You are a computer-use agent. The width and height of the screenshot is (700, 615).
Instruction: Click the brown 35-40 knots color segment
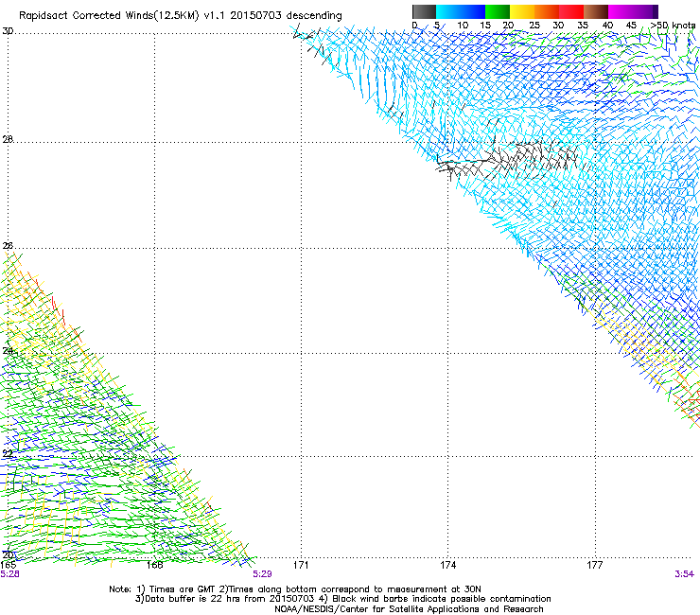[596, 11]
